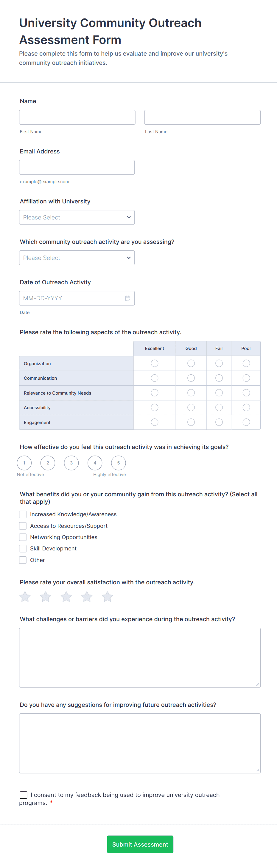Click the Email Address text field
This screenshot has height=868, width=277.
click(x=77, y=167)
